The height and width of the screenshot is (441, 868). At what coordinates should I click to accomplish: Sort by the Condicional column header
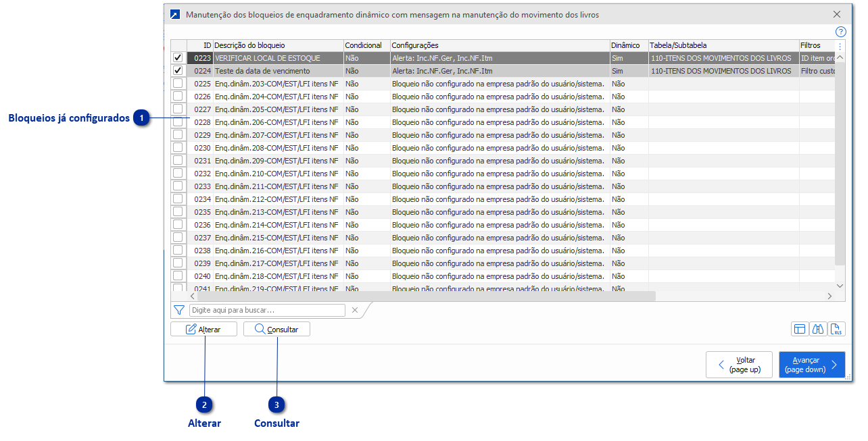point(367,45)
